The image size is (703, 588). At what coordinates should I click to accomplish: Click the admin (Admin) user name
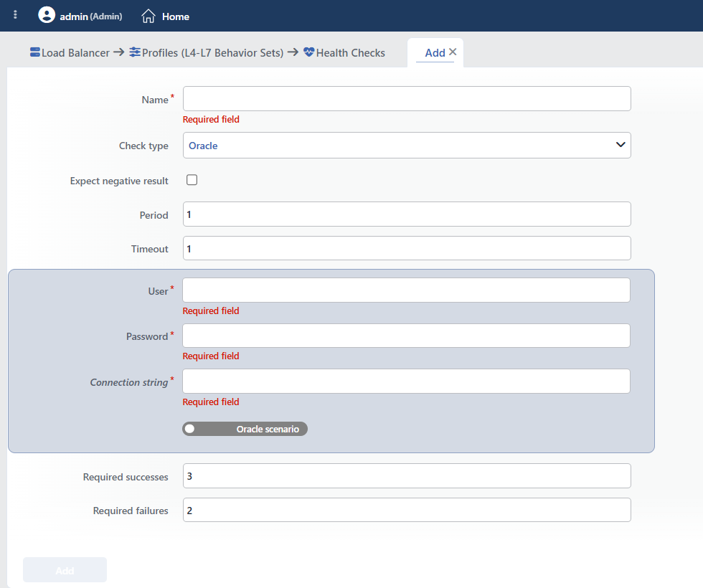point(91,16)
